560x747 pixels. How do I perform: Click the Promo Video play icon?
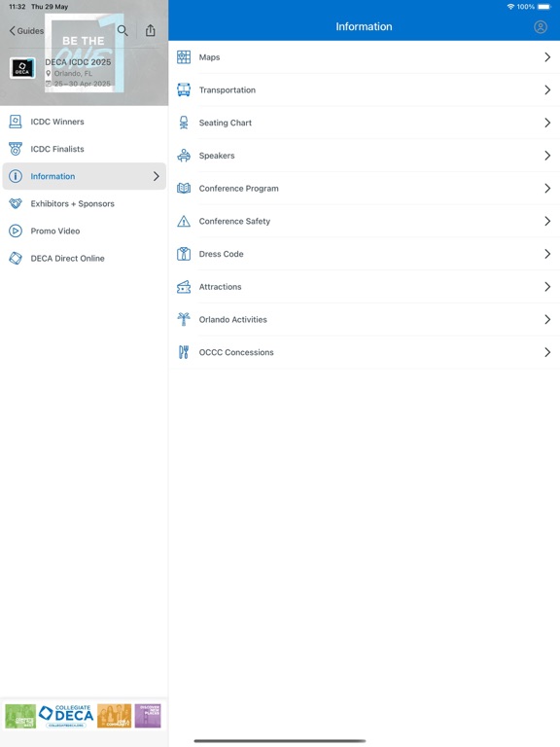click(x=16, y=231)
